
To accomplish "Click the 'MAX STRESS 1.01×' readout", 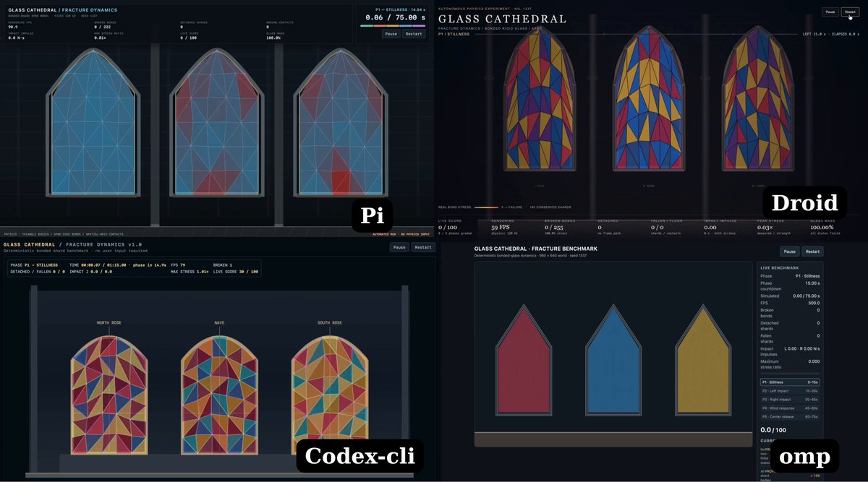I will pyautogui.click(x=188, y=272).
